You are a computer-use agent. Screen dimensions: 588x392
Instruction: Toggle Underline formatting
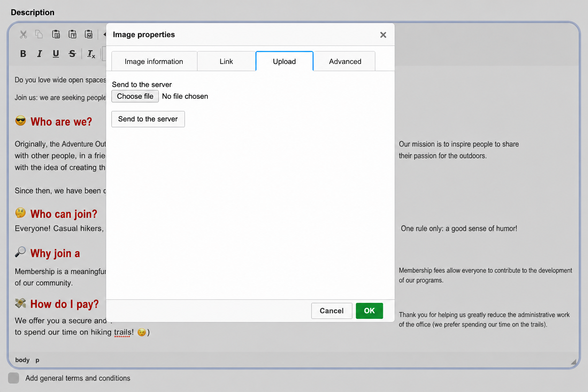(x=56, y=54)
